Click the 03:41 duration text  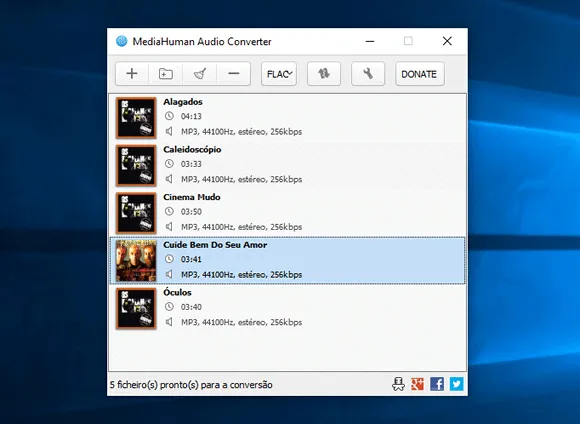click(191, 259)
